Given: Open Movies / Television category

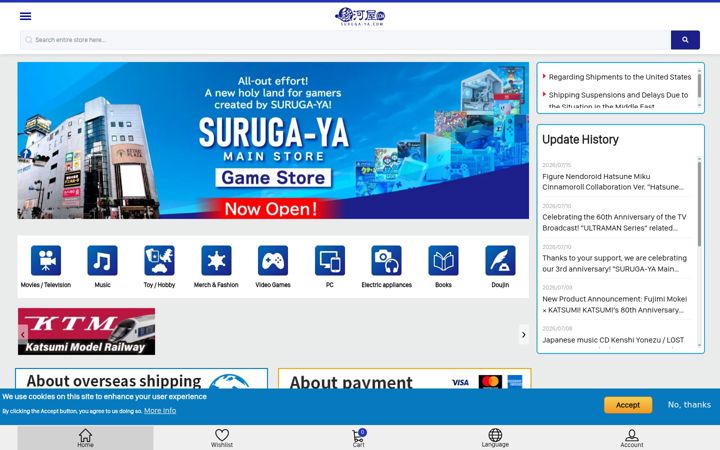Looking at the screenshot, I should click(46, 267).
